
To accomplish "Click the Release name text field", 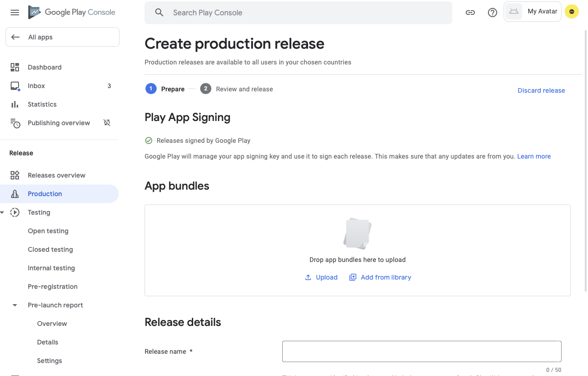I will coord(422,351).
